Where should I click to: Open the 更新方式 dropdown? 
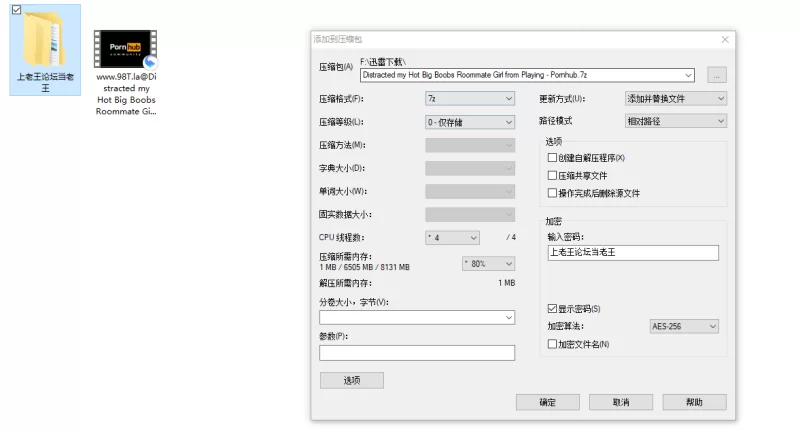tap(675, 99)
